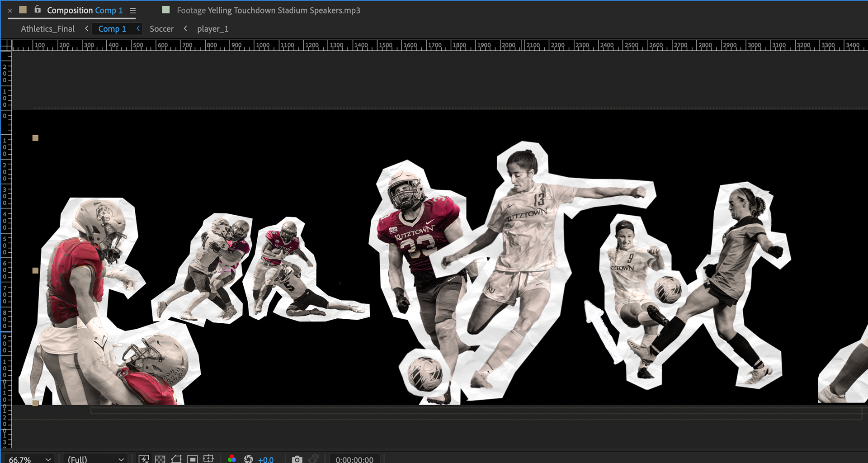Select Comp 1 in the flowchart breadcrumb

[112, 28]
